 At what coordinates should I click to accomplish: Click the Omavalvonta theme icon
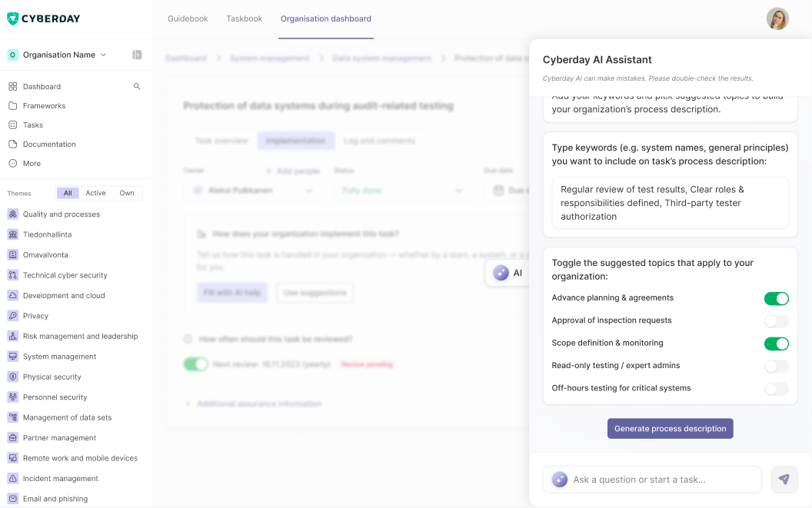[13, 255]
